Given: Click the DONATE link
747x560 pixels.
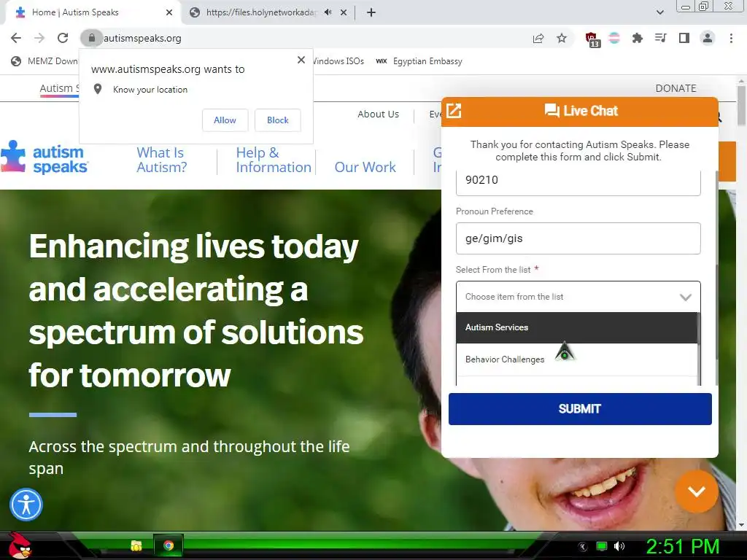Looking at the screenshot, I should point(676,88).
